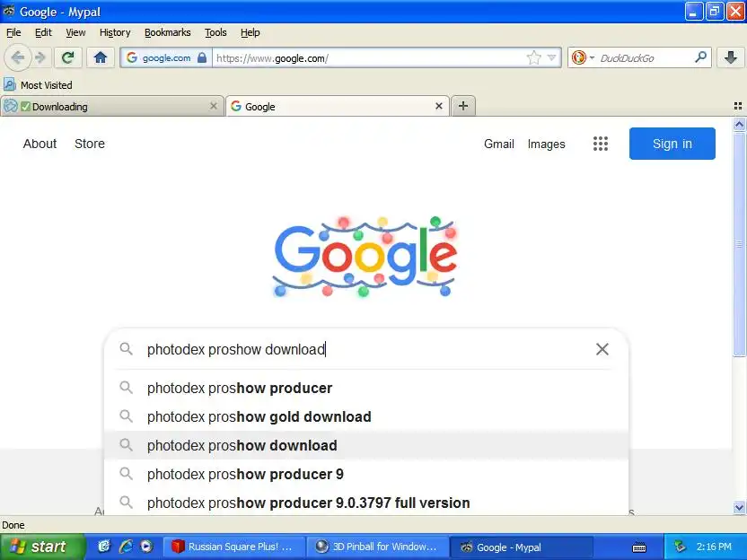Viewport: 747px width, 560px height.
Task: Open the Google apps grid icon
Action: tap(601, 144)
